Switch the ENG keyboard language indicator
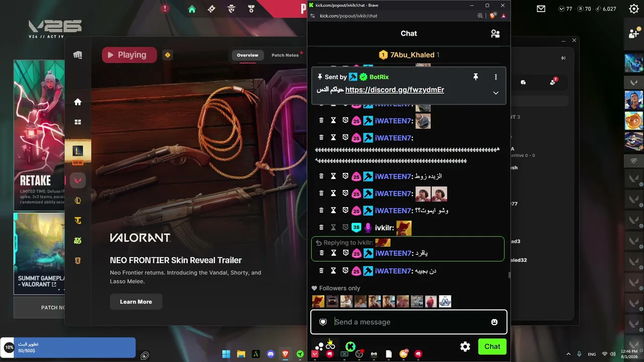The image size is (644, 362). click(x=592, y=354)
